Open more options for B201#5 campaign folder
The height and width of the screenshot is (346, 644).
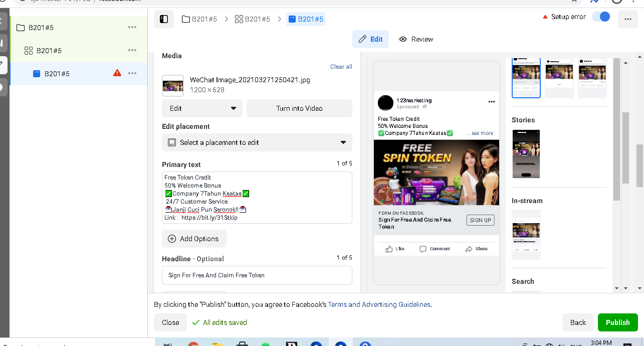pos(132,27)
